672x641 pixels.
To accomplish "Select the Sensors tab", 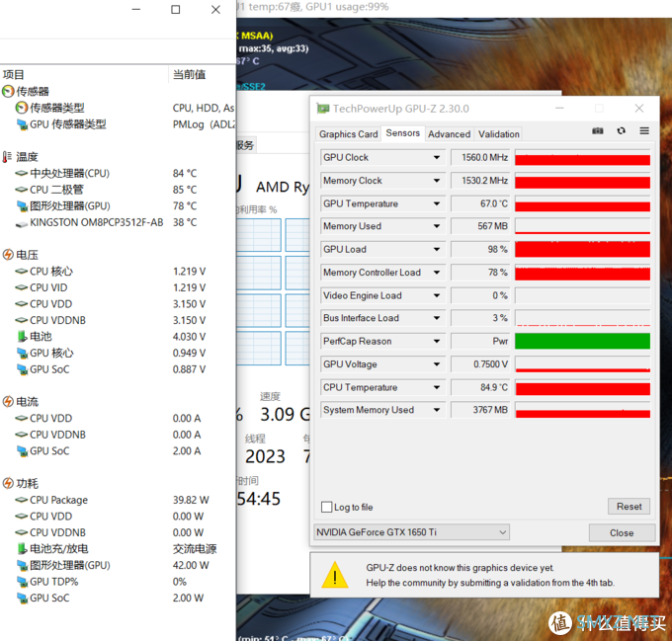I will click(403, 133).
